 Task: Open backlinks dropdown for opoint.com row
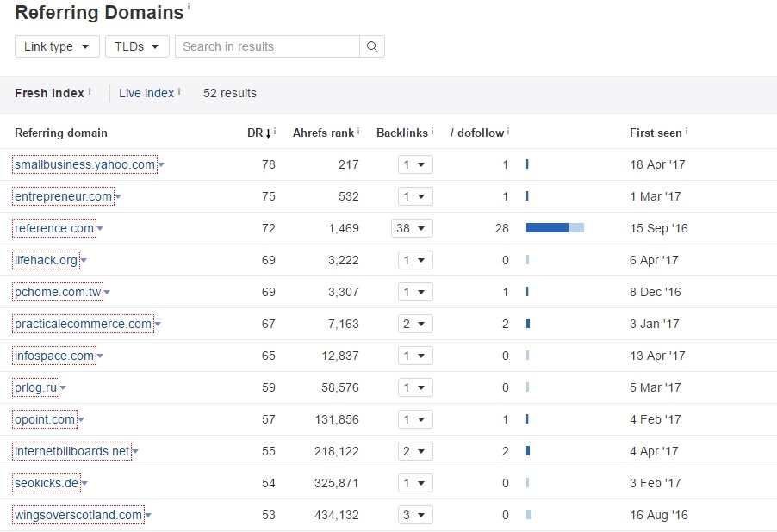click(x=415, y=419)
